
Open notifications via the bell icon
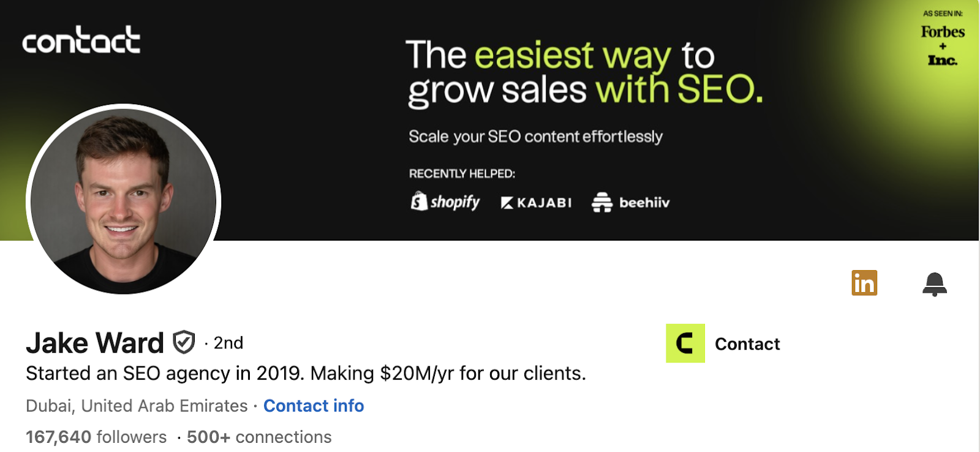click(x=933, y=283)
